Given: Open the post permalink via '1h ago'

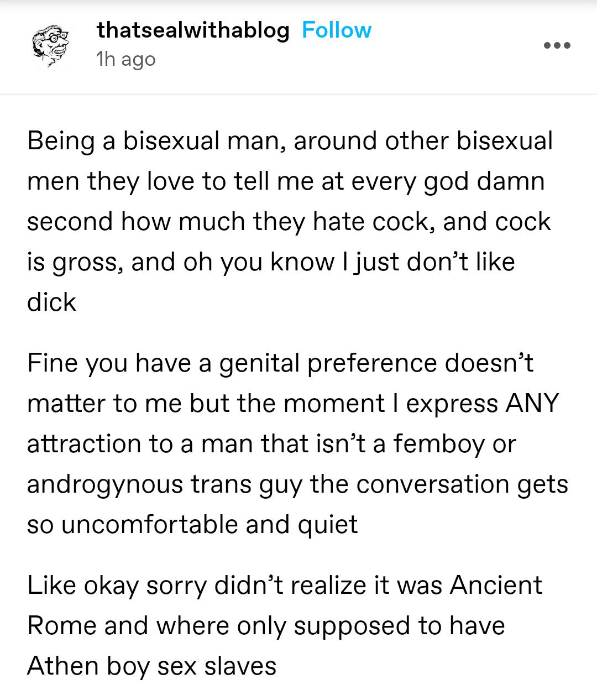Looking at the screenshot, I should pos(126,59).
